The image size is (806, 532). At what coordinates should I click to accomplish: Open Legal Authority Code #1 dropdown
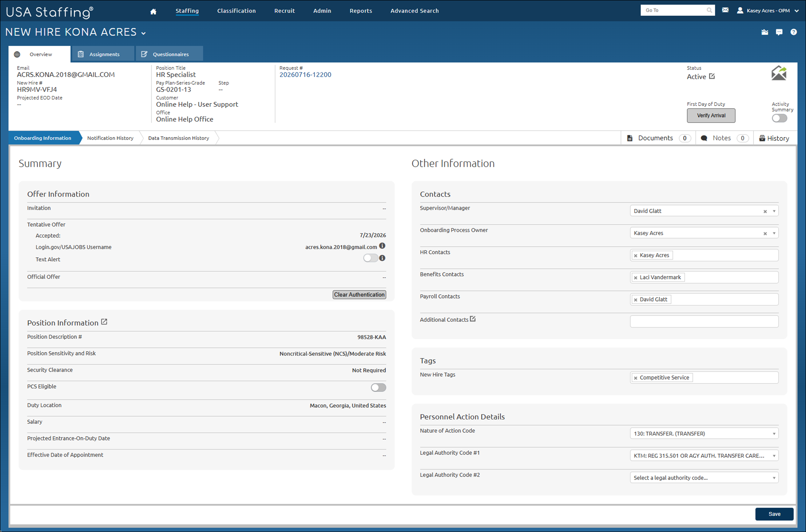pos(704,455)
